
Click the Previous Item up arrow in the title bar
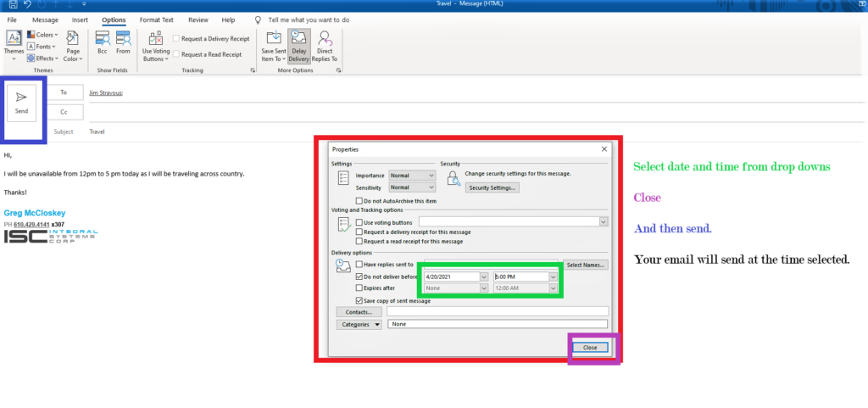pyautogui.click(x=55, y=4)
